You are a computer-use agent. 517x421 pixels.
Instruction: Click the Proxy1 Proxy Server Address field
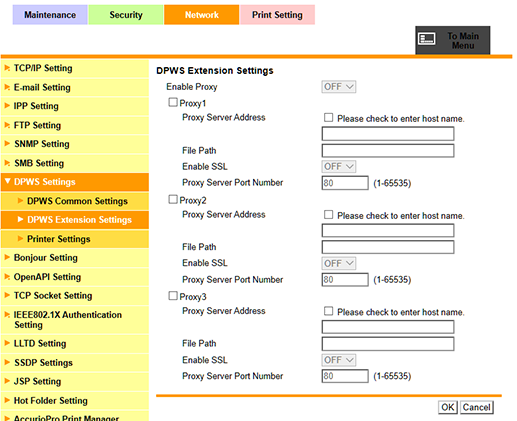click(x=388, y=134)
